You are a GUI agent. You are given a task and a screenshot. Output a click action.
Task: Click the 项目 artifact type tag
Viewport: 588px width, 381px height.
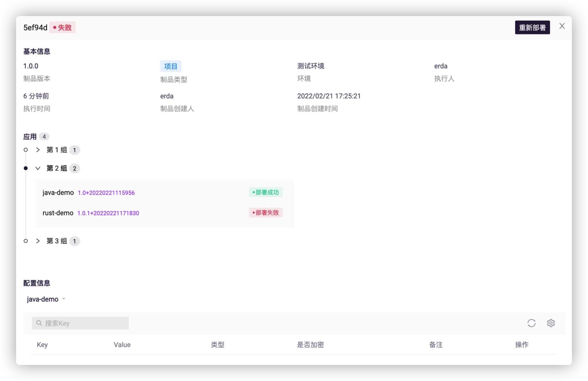(x=171, y=66)
